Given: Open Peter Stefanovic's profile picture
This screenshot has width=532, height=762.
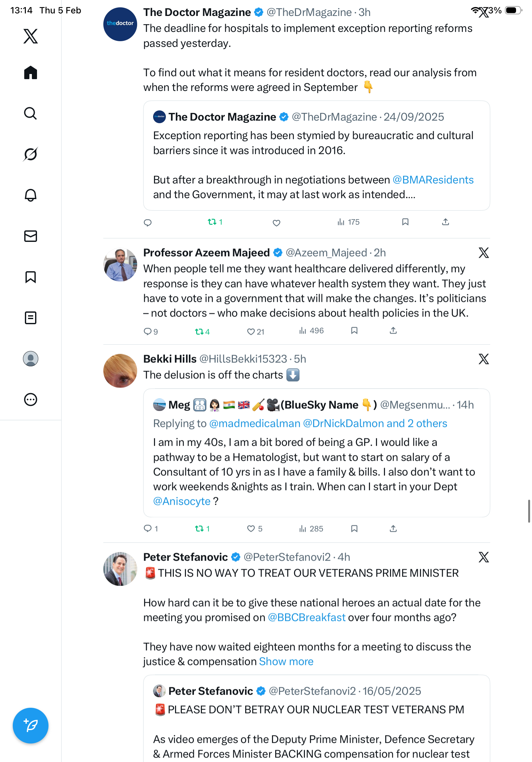Looking at the screenshot, I should point(120,569).
